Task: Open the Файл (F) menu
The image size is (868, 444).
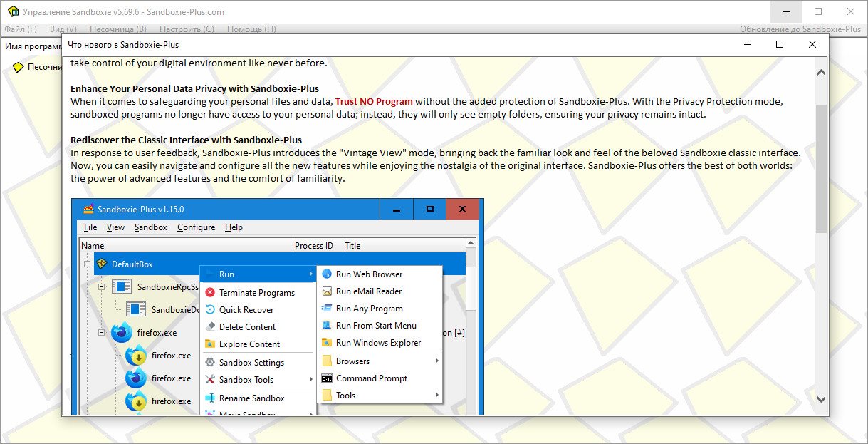Action: point(21,29)
